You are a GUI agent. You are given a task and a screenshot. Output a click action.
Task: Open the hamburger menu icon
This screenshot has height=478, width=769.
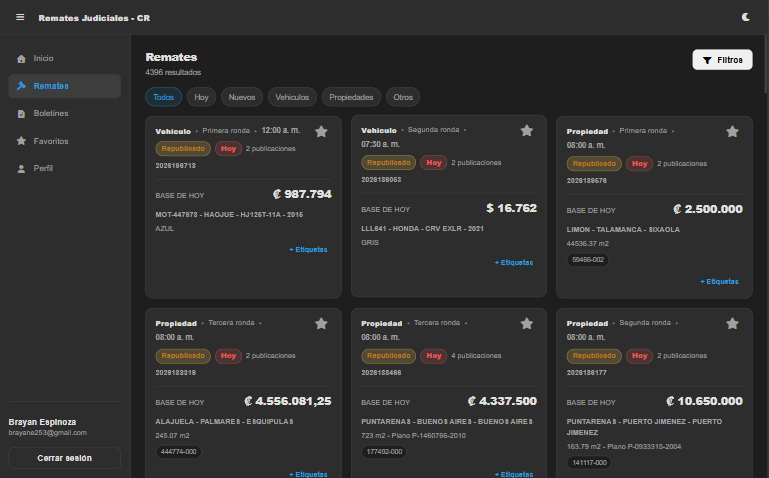tap(20, 17)
